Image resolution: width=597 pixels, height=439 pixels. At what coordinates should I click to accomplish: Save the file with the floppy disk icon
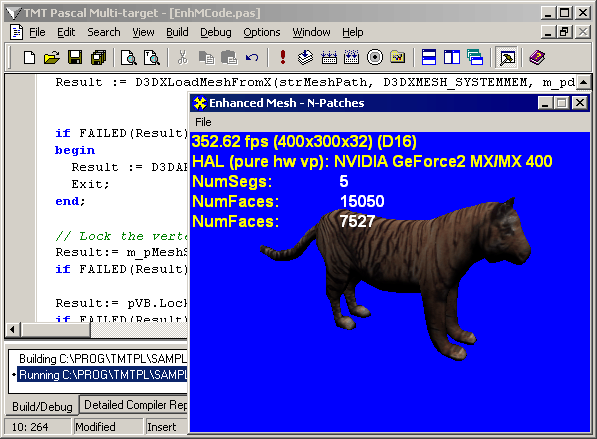tap(75, 58)
